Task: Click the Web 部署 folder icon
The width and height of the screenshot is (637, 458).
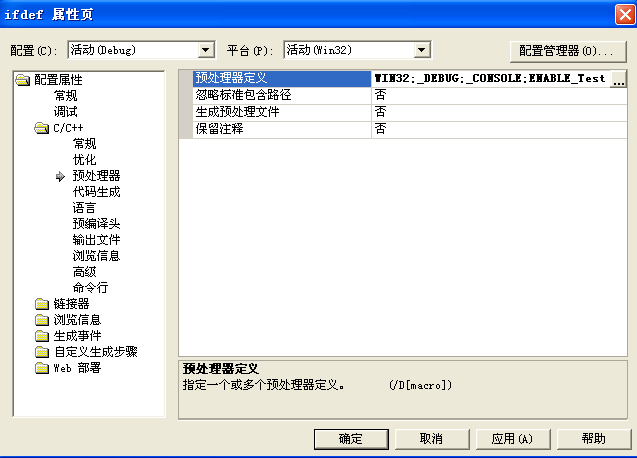Action: tap(41, 368)
